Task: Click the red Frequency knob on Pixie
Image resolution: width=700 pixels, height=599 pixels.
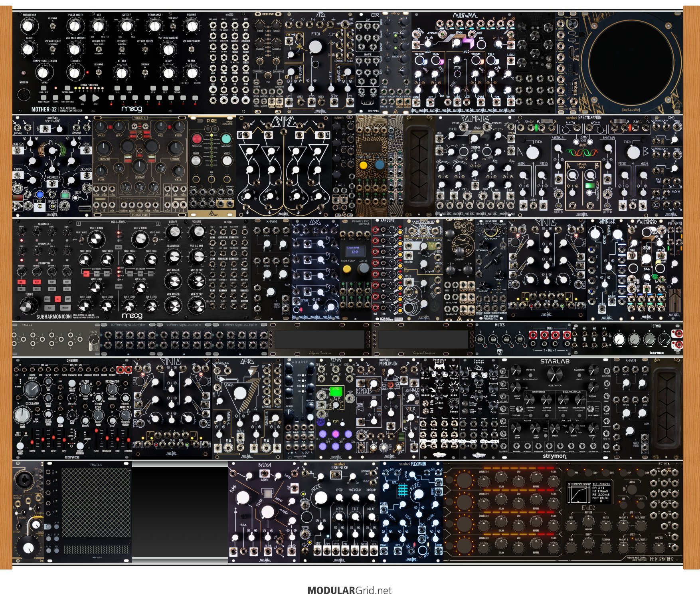Action: pos(197,139)
